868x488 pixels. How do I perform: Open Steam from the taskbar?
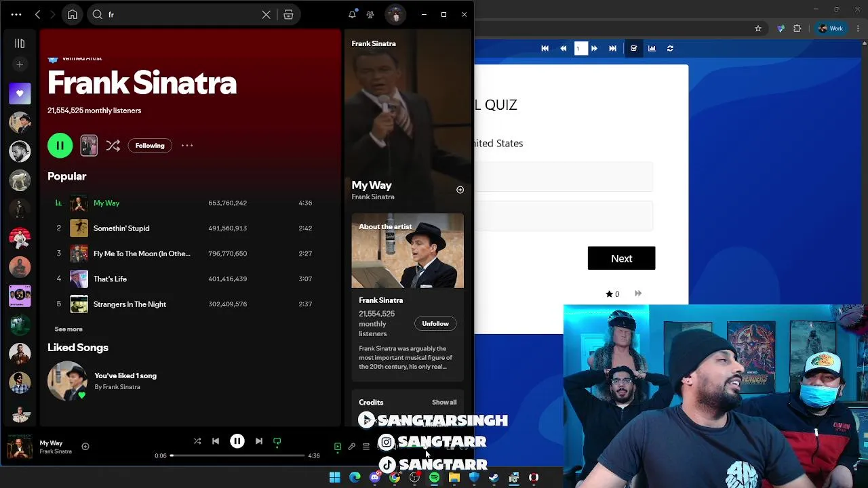coord(494,478)
